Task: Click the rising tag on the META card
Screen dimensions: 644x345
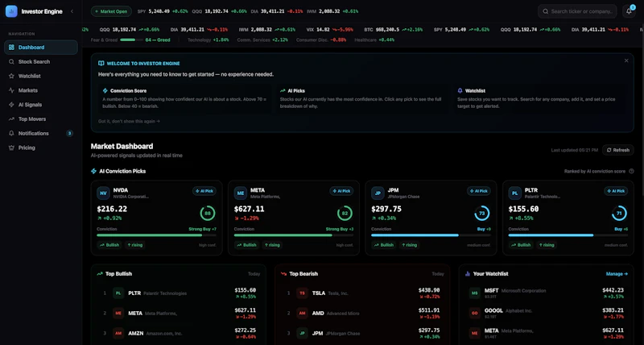Action: point(272,245)
